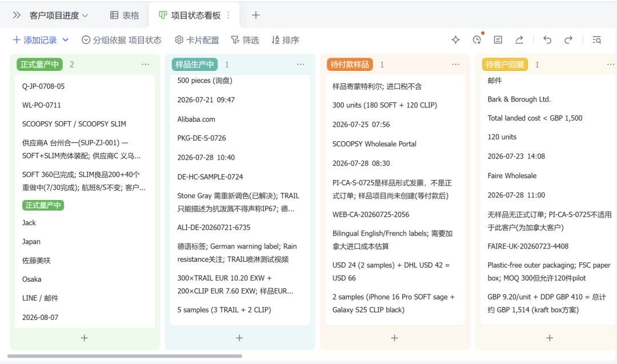
Task: Click the text Japan
Action: [x=31, y=242]
